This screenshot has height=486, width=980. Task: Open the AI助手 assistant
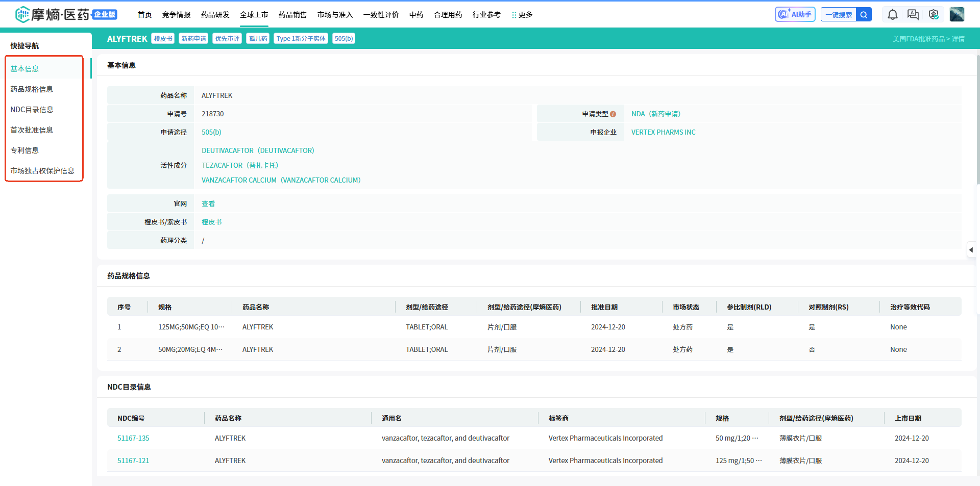coord(795,14)
